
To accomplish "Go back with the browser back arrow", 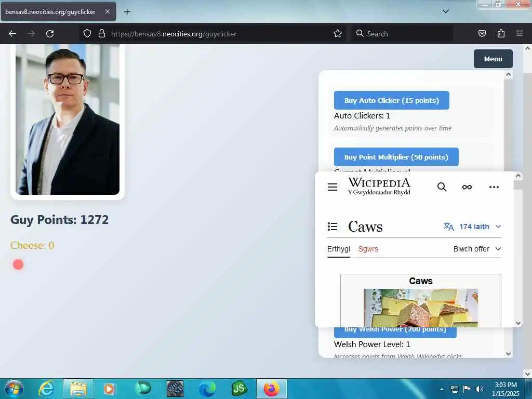I will (12, 34).
